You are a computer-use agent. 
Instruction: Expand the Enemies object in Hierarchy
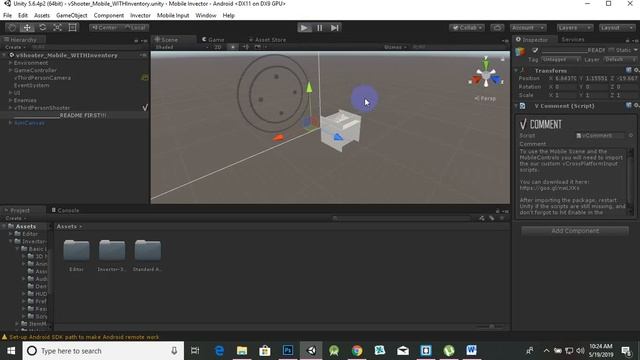(10, 100)
